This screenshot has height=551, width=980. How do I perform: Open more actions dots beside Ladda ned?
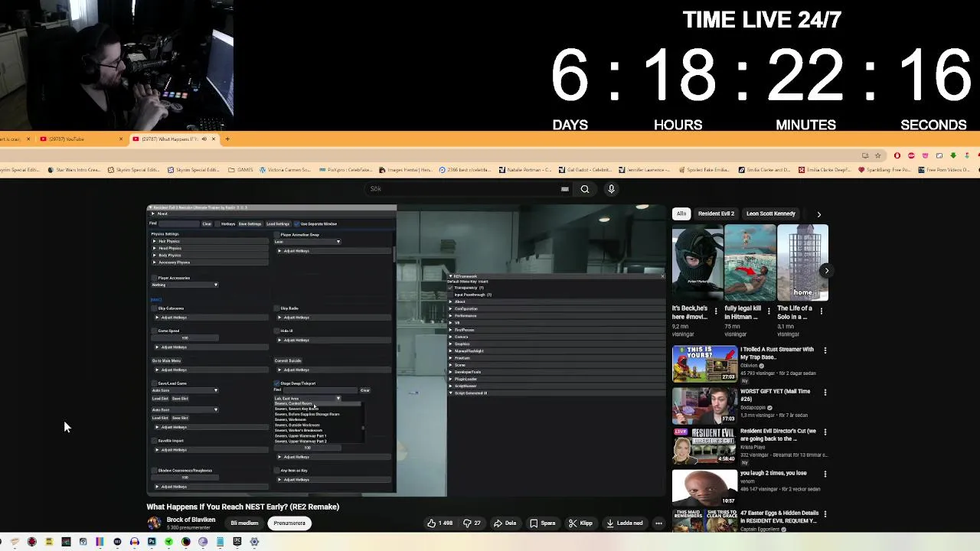pyautogui.click(x=658, y=523)
